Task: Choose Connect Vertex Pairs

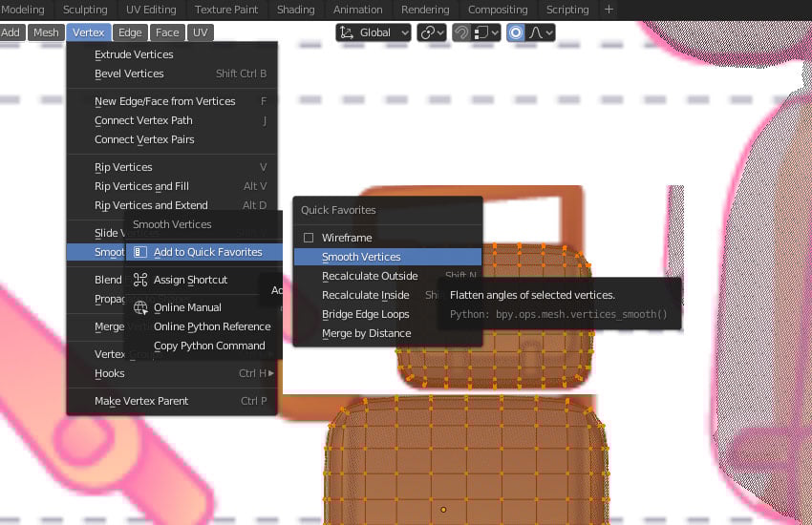Action: (172, 139)
